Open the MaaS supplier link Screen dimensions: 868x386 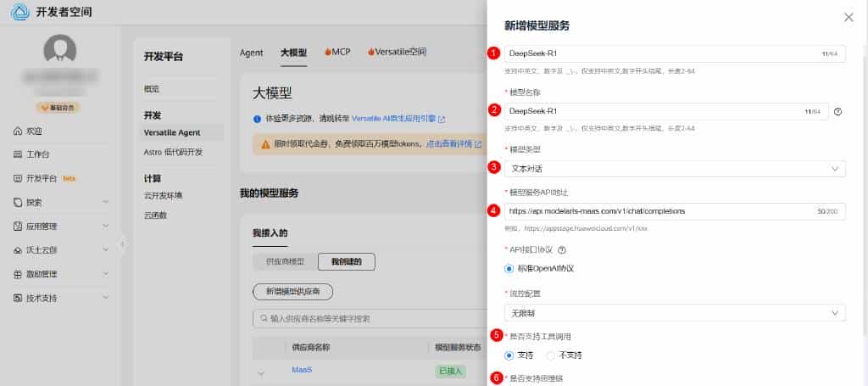pyautogui.click(x=303, y=370)
